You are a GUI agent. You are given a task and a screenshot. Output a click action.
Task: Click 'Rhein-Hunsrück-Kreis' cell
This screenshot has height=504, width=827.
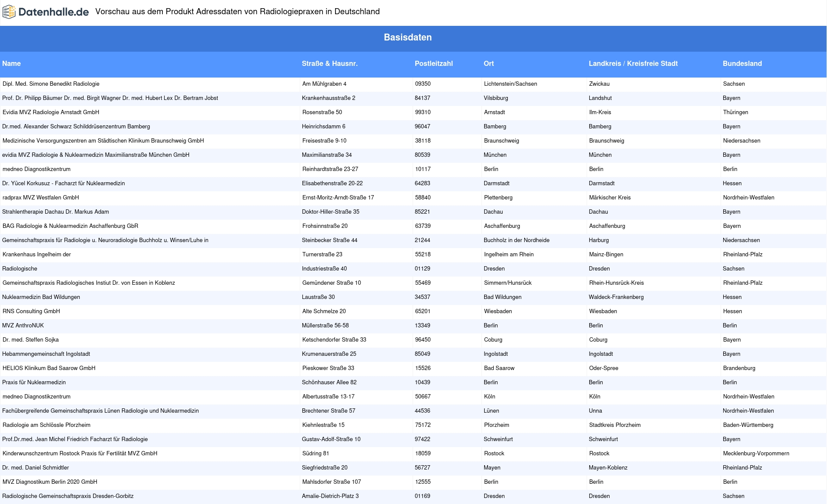pos(616,283)
